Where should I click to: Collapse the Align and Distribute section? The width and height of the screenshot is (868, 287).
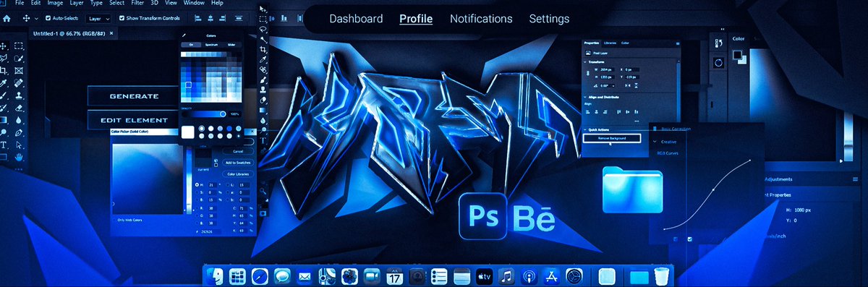point(585,98)
